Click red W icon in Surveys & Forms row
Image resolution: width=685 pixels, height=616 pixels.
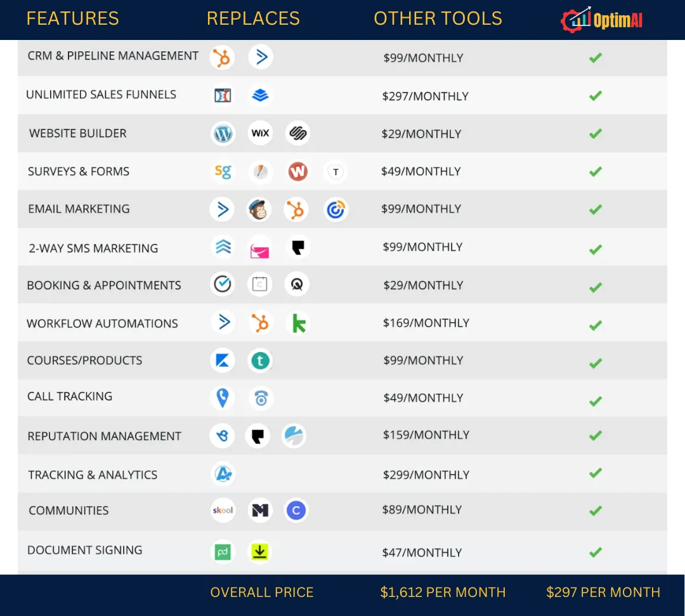[x=298, y=171]
